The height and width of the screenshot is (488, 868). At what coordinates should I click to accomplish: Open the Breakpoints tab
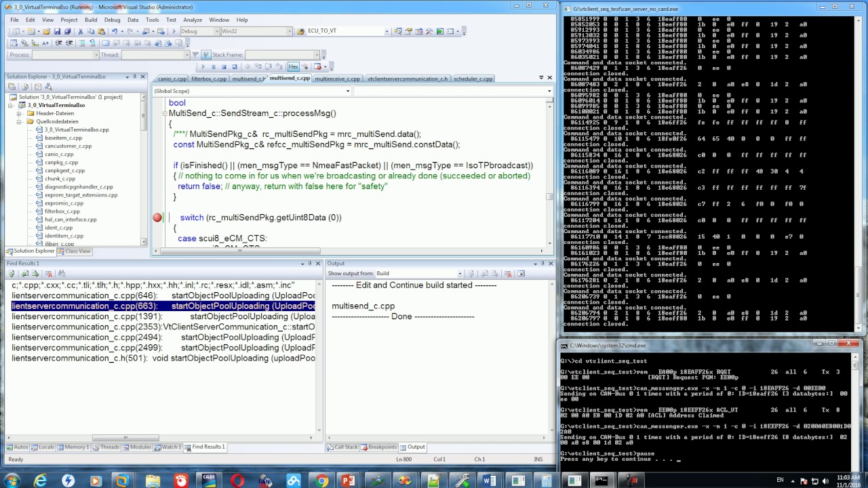point(378,447)
